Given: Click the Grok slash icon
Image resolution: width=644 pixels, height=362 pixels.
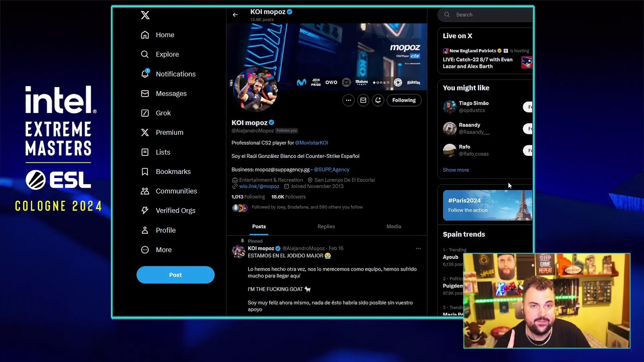Looking at the screenshot, I should [145, 113].
